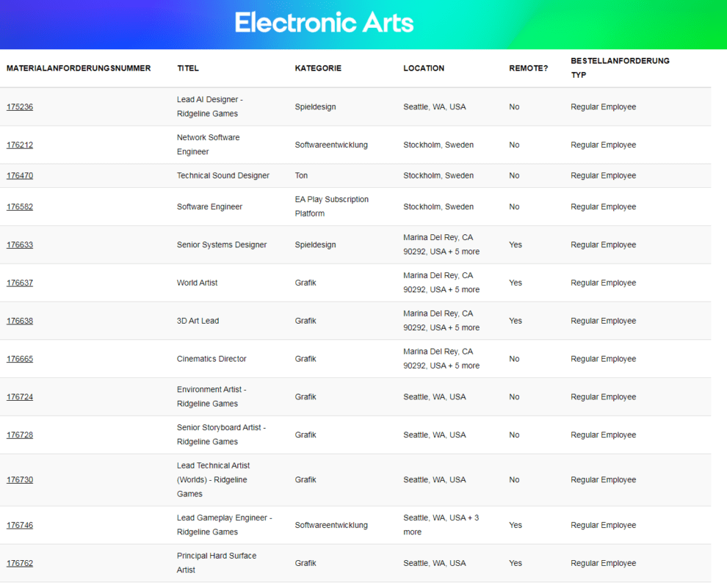The height and width of the screenshot is (588, 727).
Task: Select the Software Engineer title for 176582
Action: point(209,207)
